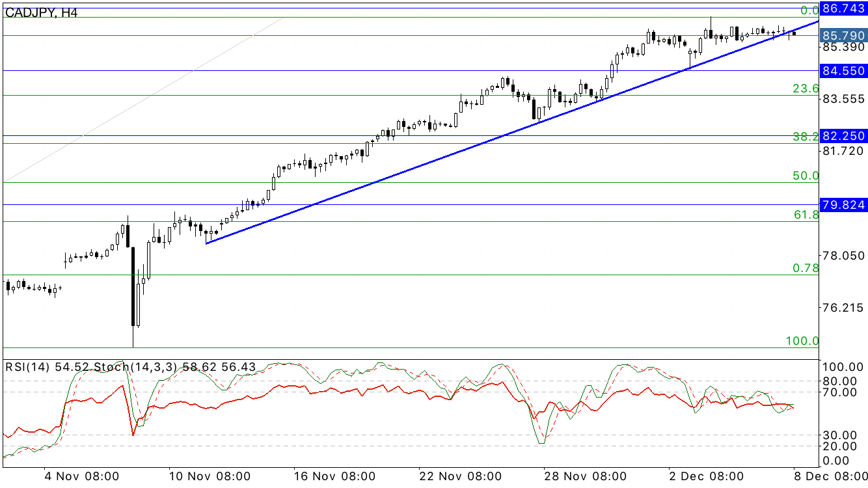Select the 81.720 price axis value
The height and width of the screenshot is (488, 868).
tap(843, 151)
